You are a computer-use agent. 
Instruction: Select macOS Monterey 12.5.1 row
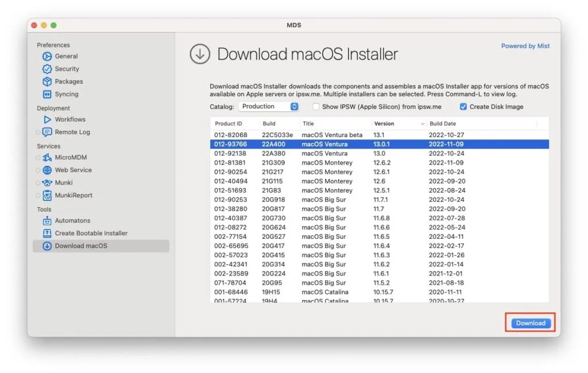379,191
